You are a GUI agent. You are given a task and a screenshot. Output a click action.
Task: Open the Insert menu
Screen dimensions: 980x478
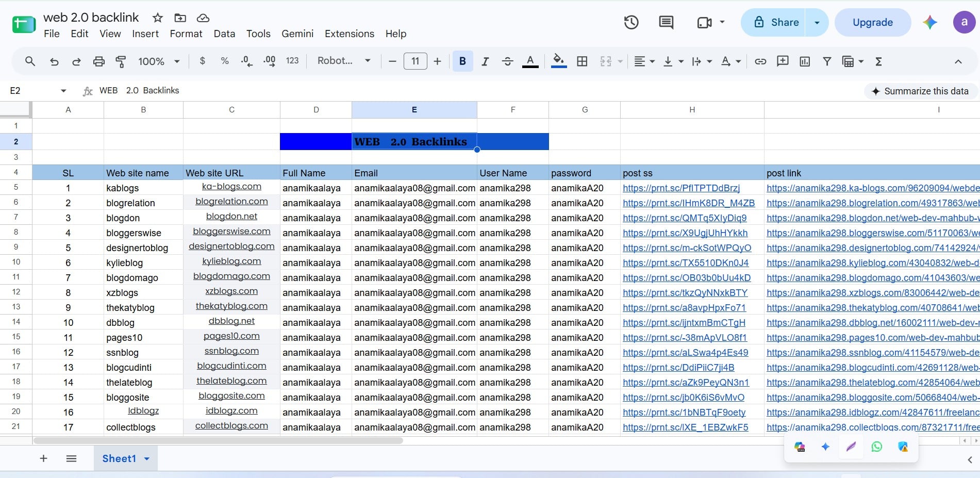point(145,34)
